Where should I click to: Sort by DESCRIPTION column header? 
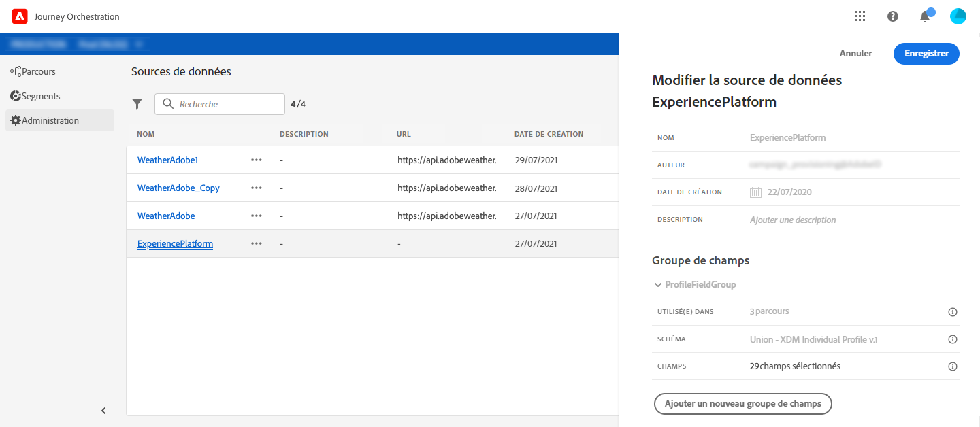coord(304,134)
